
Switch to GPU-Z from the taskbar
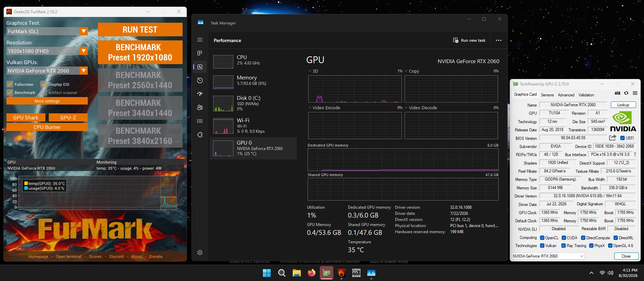click(x=327, y=273)
